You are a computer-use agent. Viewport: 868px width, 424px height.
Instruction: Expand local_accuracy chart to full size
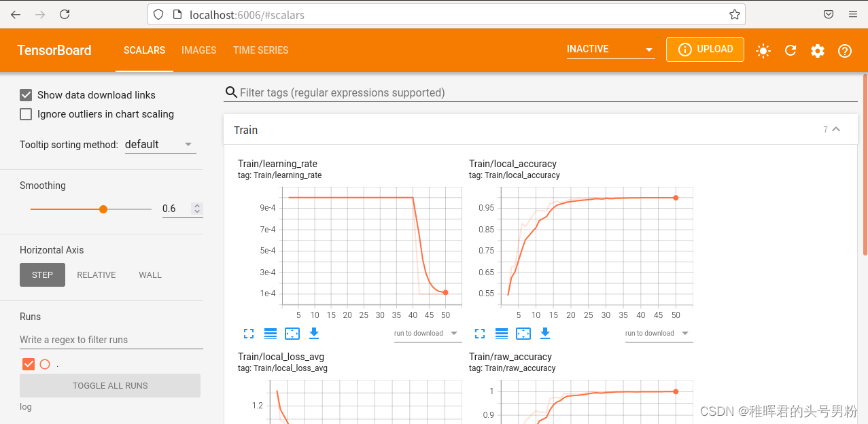[x=480, y=333]
